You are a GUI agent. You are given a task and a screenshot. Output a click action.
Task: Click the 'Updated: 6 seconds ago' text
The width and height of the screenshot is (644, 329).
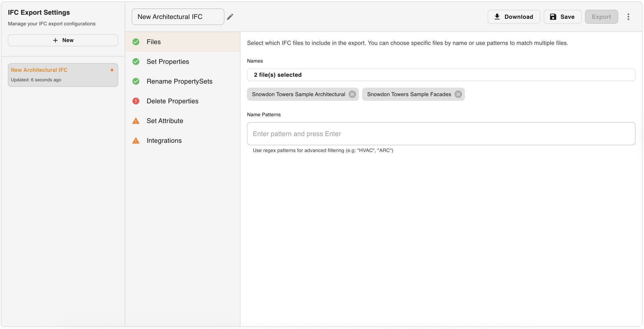coord(36,80)
